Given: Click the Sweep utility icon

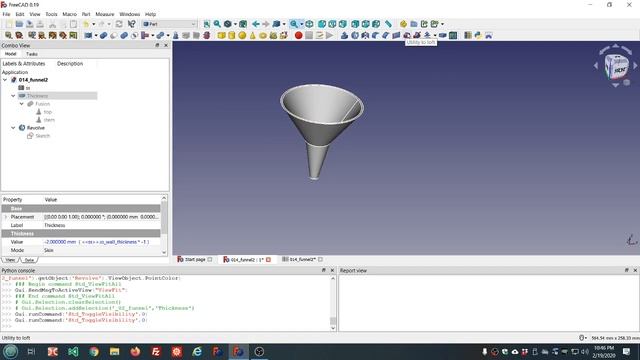Looking at the screenshot, I should point(417,36).
